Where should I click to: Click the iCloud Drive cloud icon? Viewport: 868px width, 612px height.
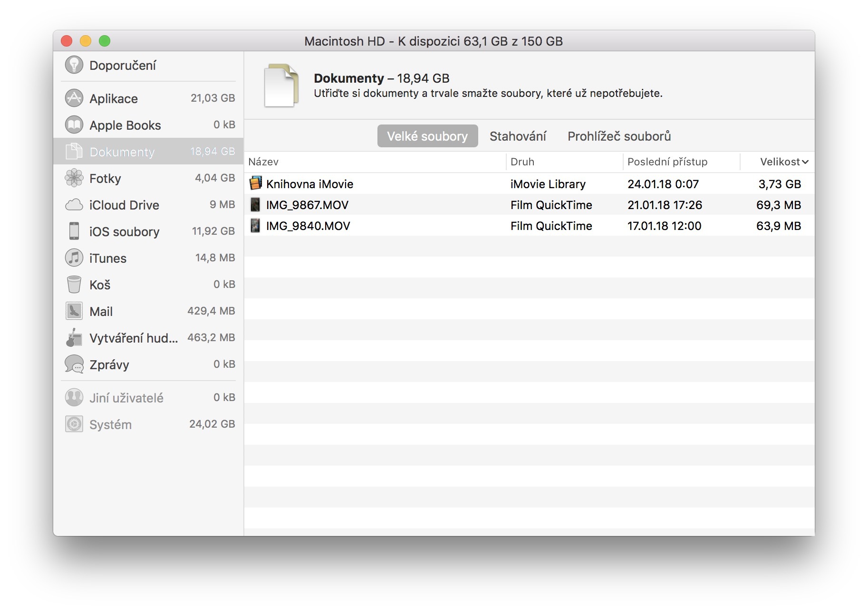point(74,205)
